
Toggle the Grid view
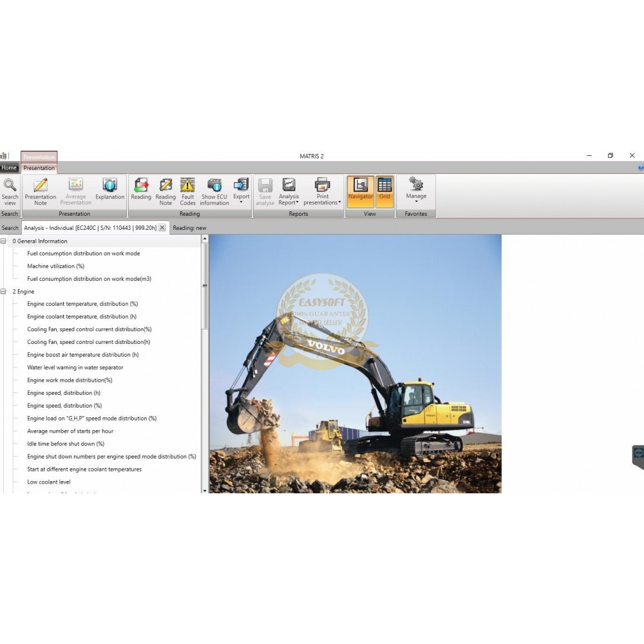pos(384,191)
